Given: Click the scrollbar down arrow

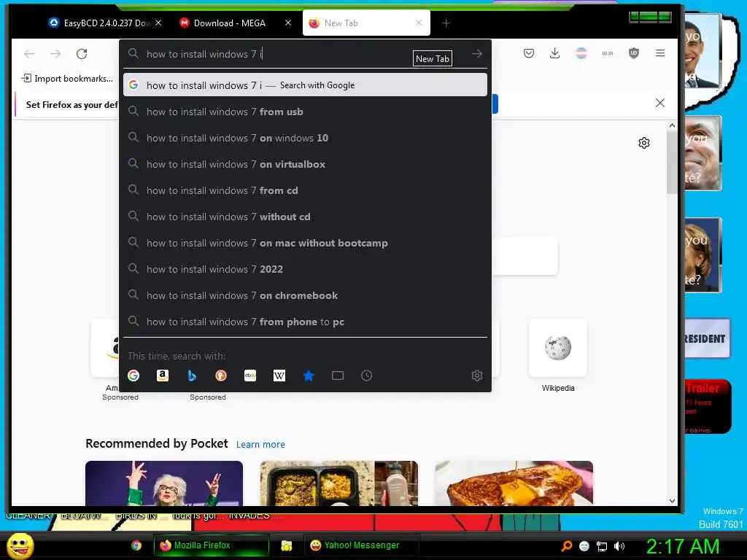Looking at the screenshot, I should tap(672, 500).
